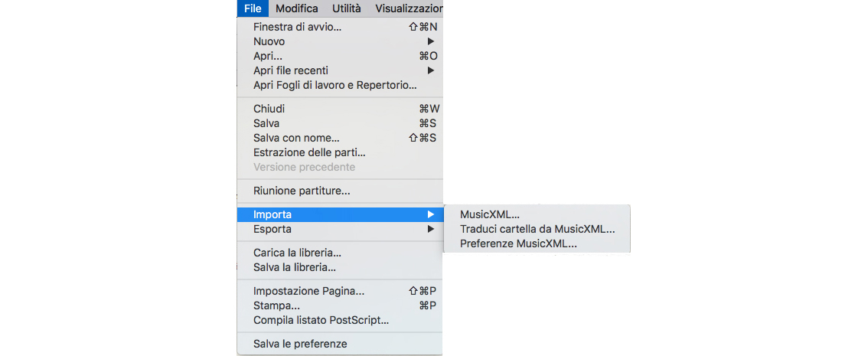Screen dimensions: 868x356
Task: Select MusicXML... import option
Action: point(490,214)
